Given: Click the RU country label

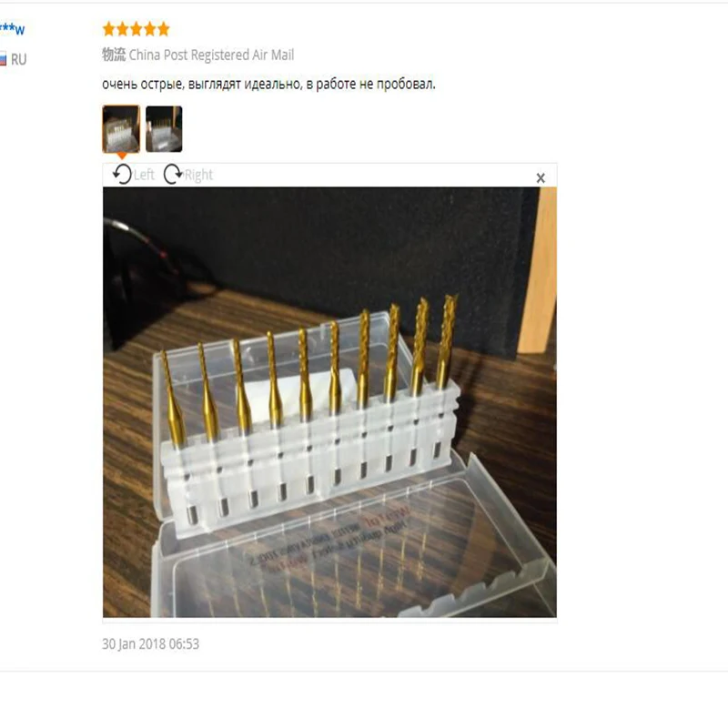Looking at the screenshot, I should (x=18, y=59).
